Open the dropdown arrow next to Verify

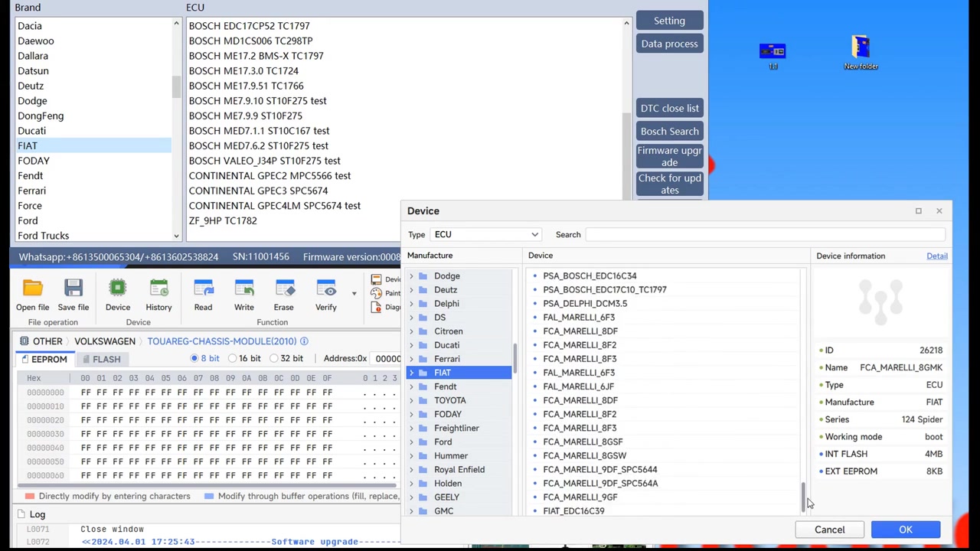[x=354, y=293]
